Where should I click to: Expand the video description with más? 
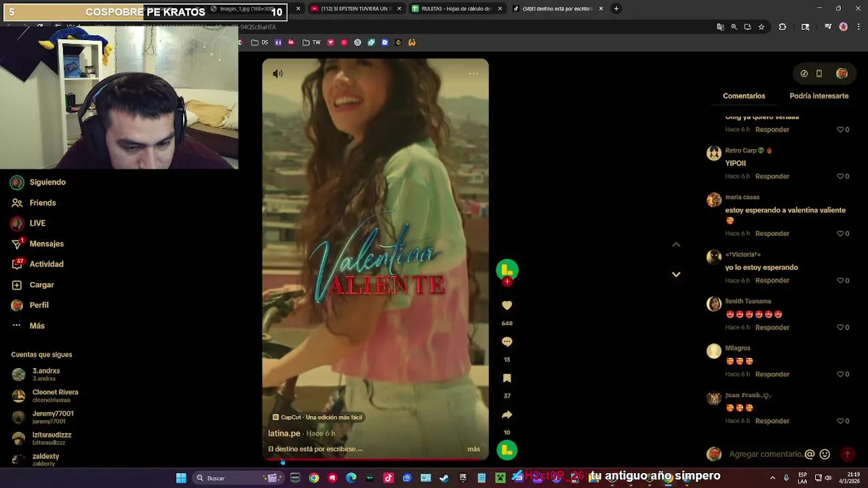pos(473,449)
